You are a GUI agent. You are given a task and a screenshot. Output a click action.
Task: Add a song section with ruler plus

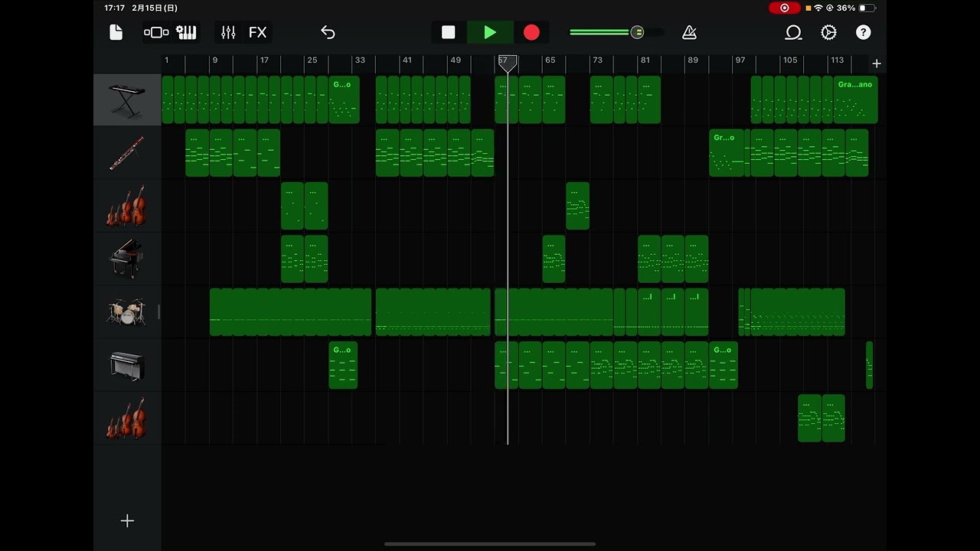click(x=877, y=64)
